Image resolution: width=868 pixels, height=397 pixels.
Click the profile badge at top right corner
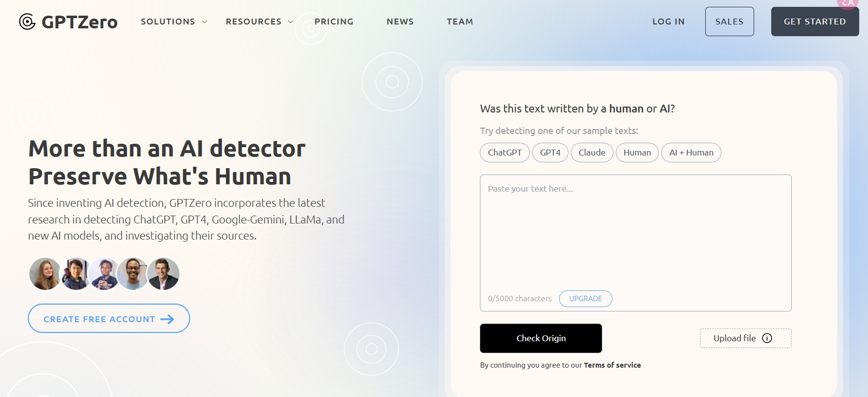click(x=848, y=3)
